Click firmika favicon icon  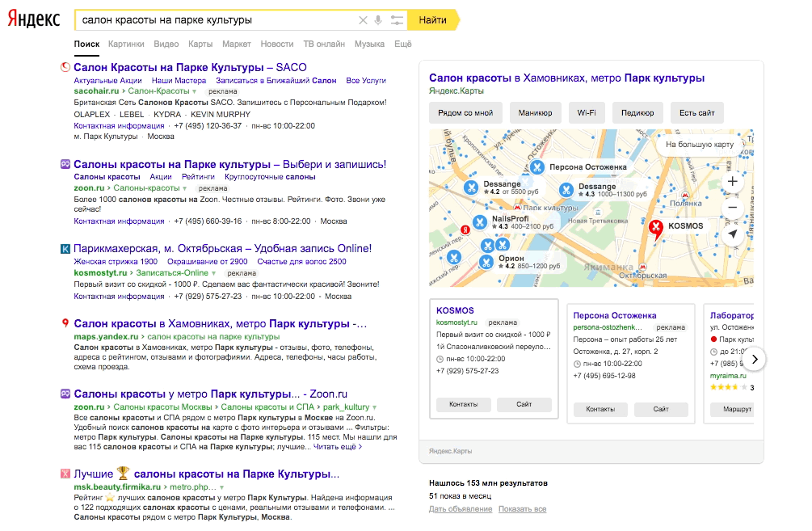click(65, 474)
